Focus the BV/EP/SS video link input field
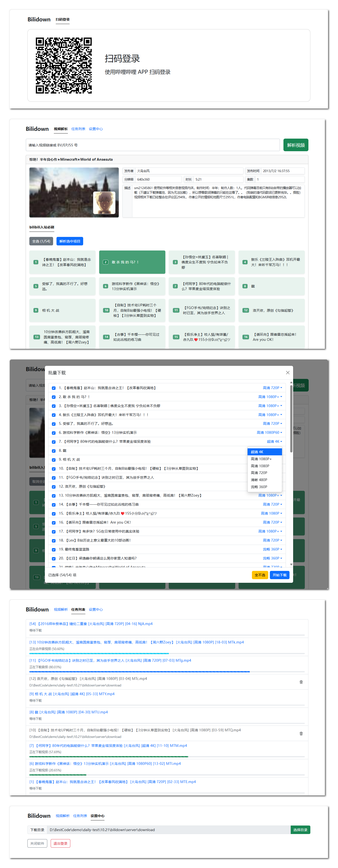Image resolution: width=338 pixels, height=868 pixels. click(153, 145)
